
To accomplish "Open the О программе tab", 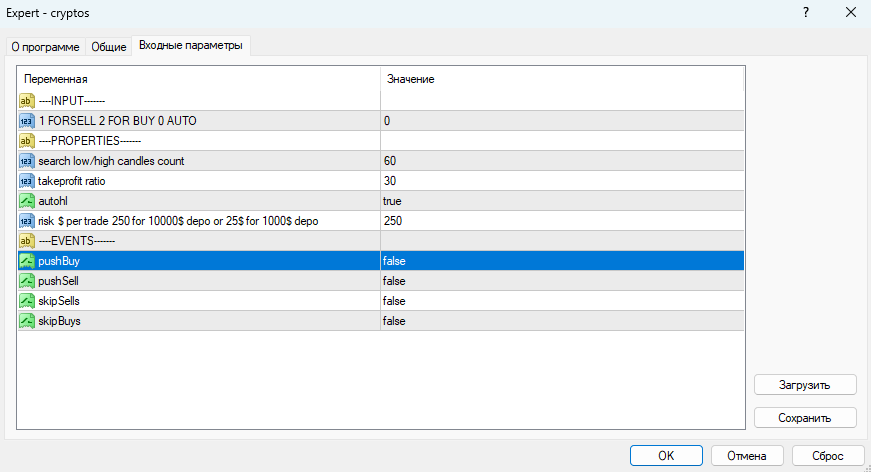I will tap(46, 47).
